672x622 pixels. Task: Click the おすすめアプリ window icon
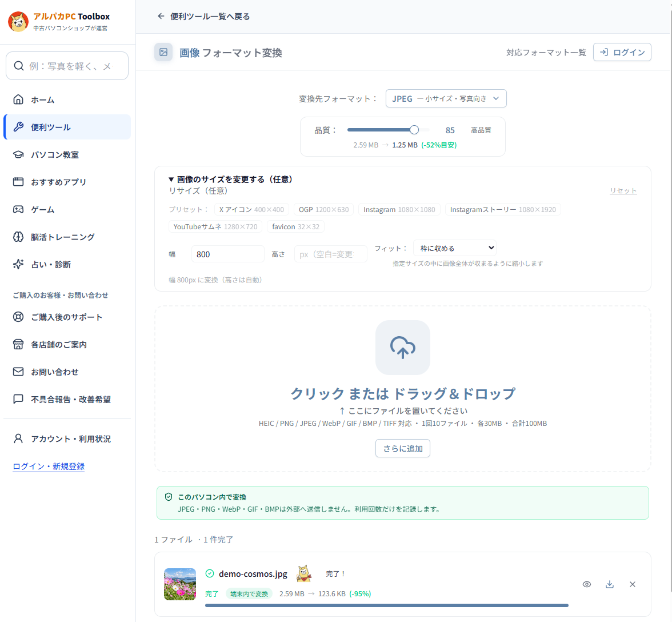pos(18,182)
